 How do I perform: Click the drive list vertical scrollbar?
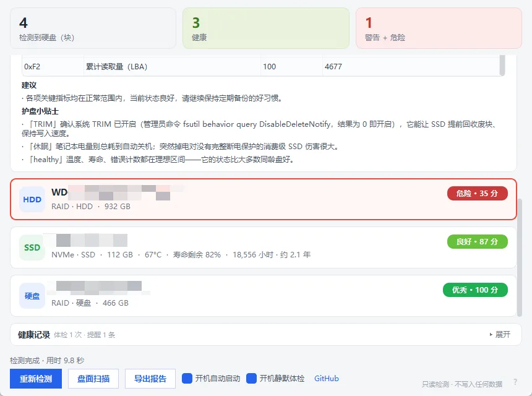[x=520, y=258]
